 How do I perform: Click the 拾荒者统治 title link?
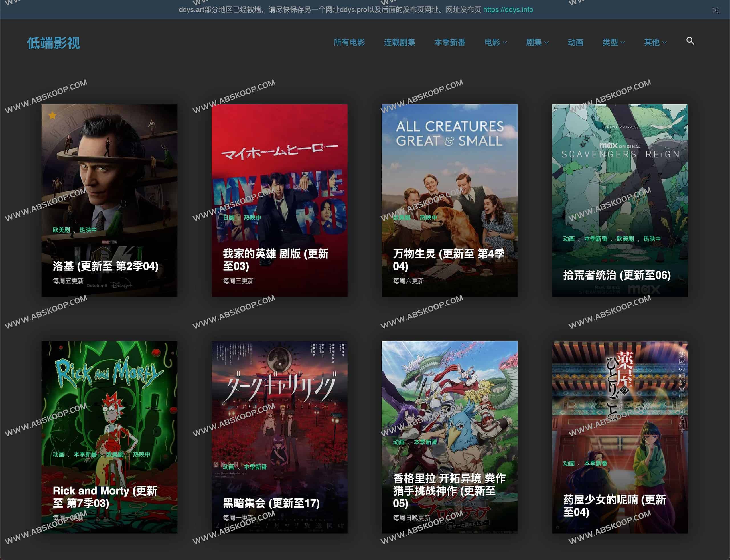click(617, 275)
